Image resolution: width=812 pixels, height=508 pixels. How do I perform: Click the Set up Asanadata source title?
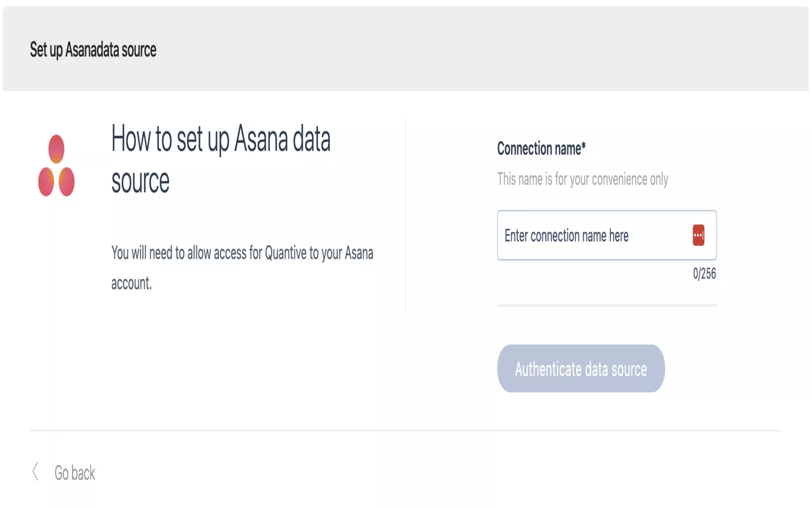[x=93, y=50]
